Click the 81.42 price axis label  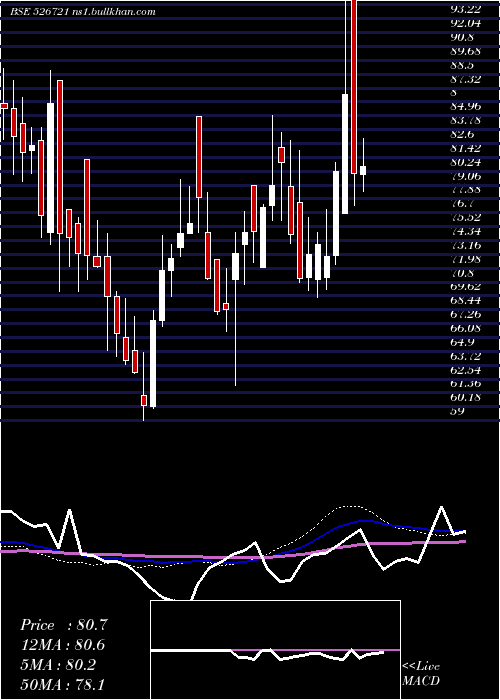click(466, 148)
